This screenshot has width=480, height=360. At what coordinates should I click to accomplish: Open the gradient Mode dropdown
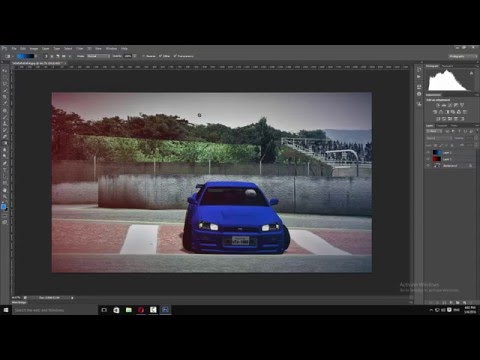pos(98,56)
